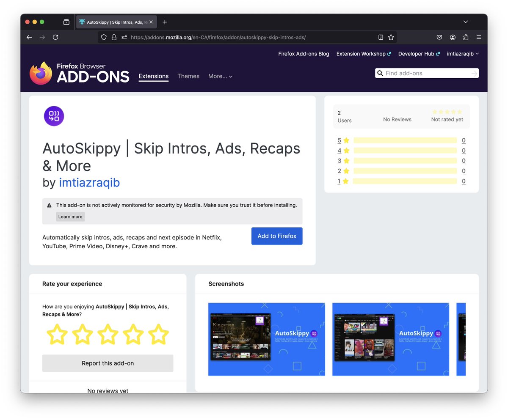This screenshot has width=508, height=420.
Task: Open the Firefox account icon
Action: click(x=453, y=37)
